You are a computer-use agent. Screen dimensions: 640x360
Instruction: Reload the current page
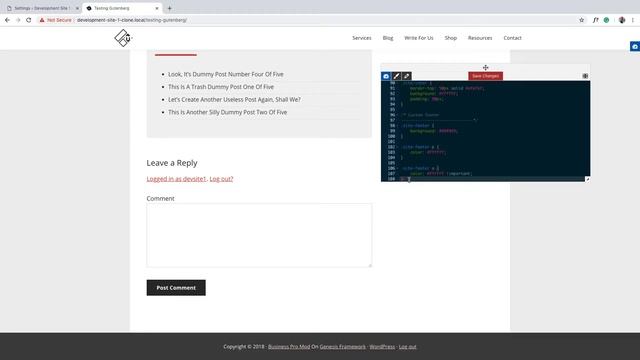coord(29,20)
